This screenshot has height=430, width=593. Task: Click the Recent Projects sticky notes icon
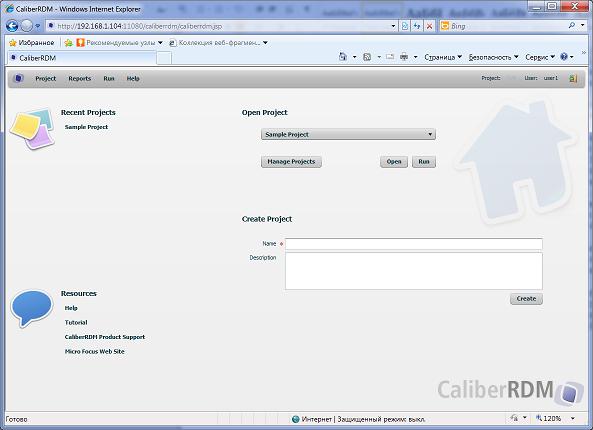(x=33, y=129)
